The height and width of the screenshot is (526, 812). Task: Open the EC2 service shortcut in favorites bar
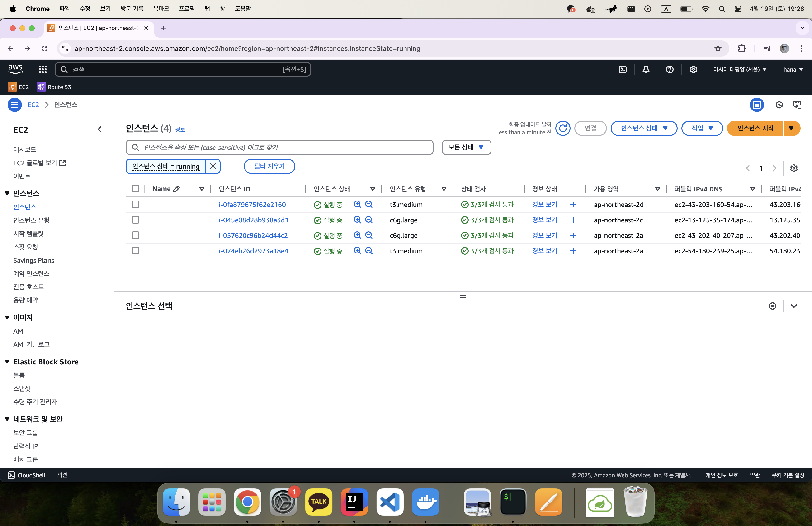(19, 87)
